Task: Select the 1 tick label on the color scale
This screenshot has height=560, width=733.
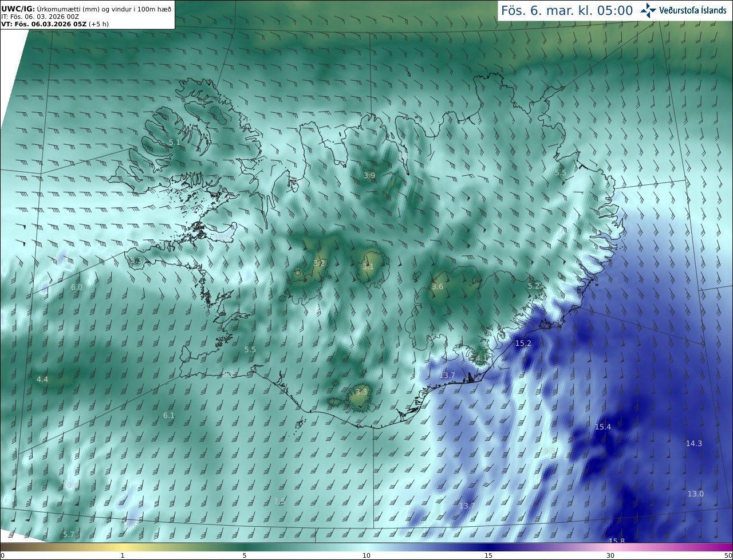Action: click(x=123, y=556)
